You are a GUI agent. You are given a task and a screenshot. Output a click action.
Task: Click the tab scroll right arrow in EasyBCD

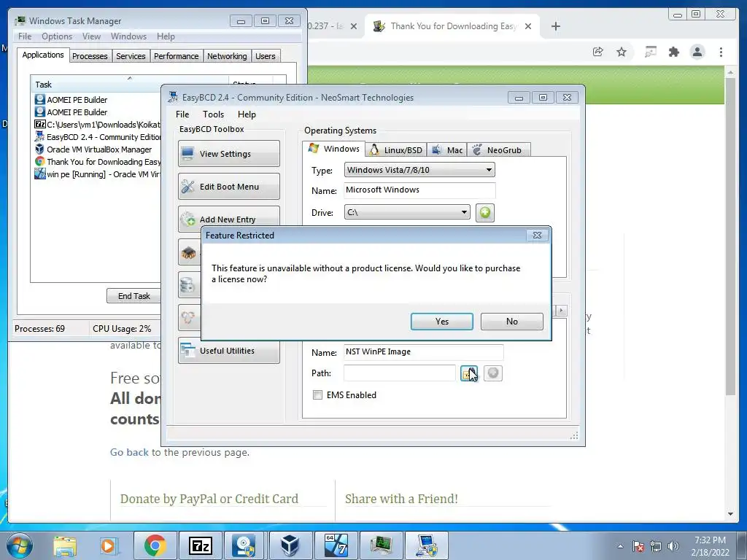pyautogui.click(x=561, y=311)
